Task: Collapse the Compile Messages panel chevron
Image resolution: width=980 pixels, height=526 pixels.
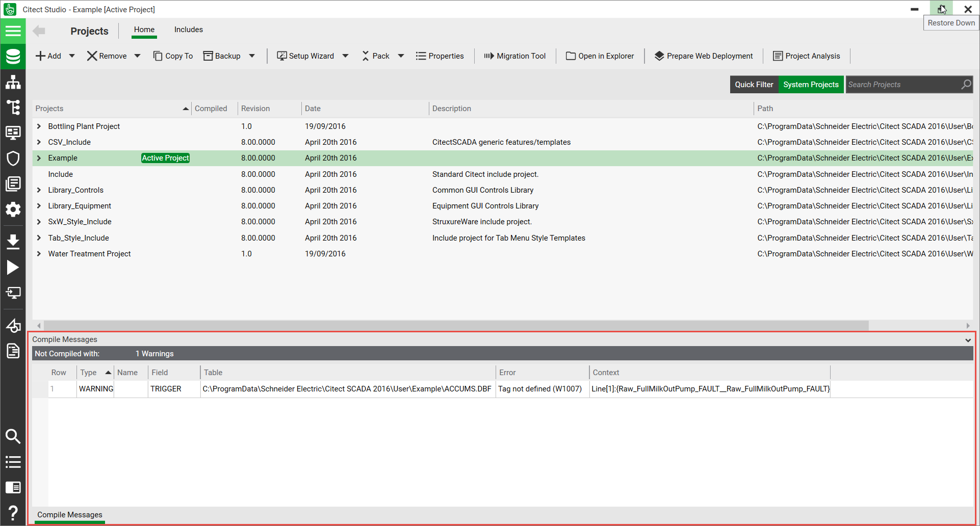Action: click(968, 340)
